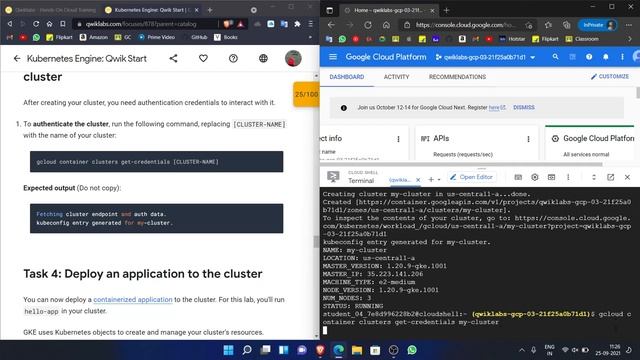Toggle the Cloud Shell keyboard icon
The image size is (640, 360).
click(x=518, y=177)
